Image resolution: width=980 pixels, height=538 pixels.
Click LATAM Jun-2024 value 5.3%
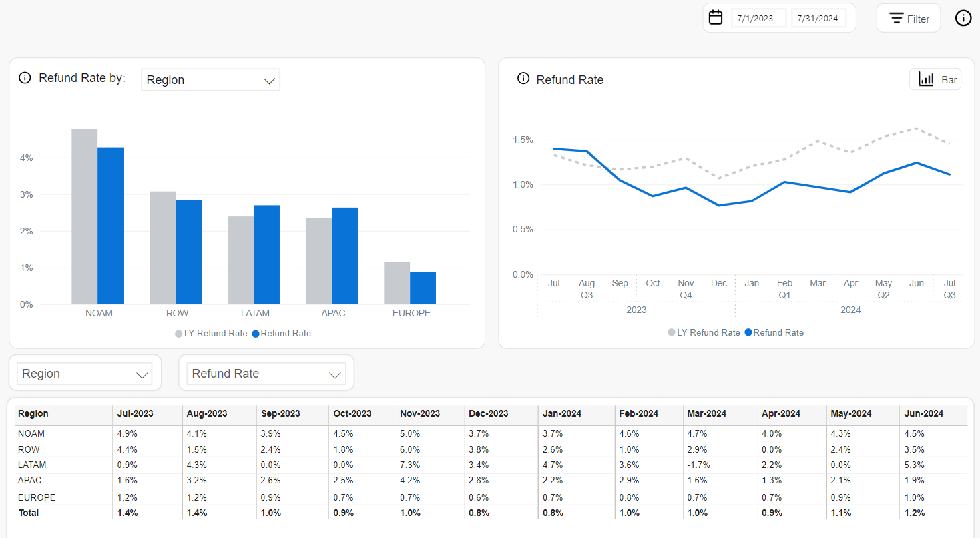914,465
